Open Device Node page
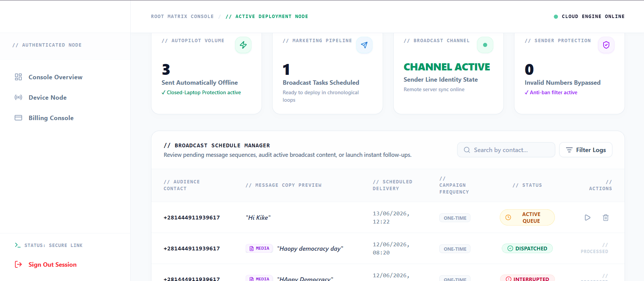The height and width of the screenshot is (281, 644). tap(48, 98)
